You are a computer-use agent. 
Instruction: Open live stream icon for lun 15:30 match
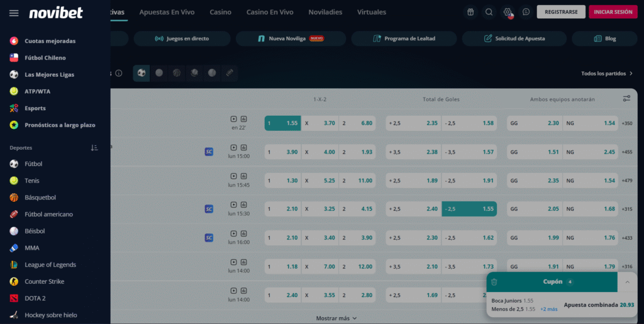point(234,204)
